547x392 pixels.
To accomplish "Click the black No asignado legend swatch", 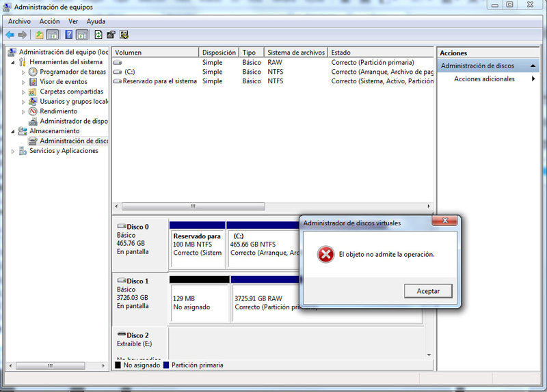I will pyautogui.click(x=118, y=365).
